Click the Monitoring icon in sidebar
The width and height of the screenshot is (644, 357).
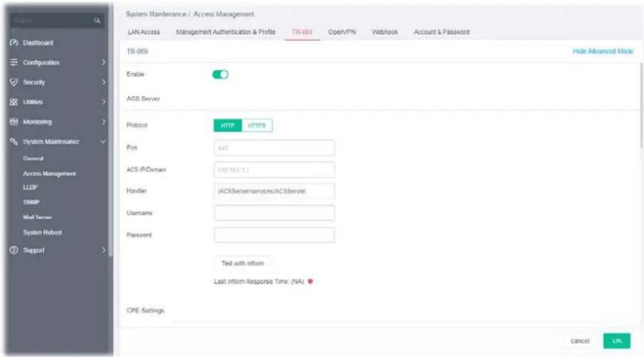14,121
